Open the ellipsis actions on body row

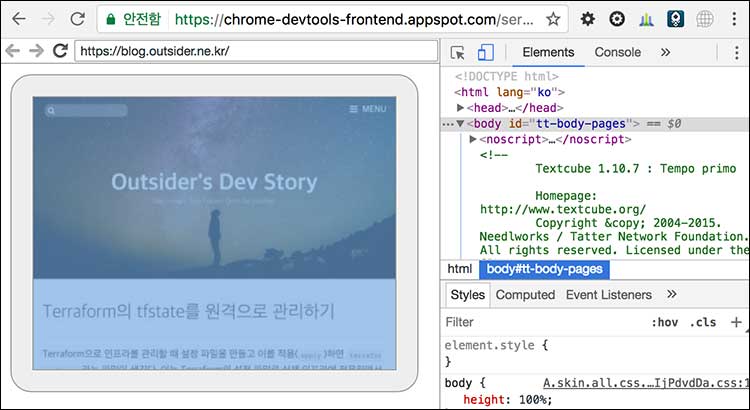[x=447, y=124]
